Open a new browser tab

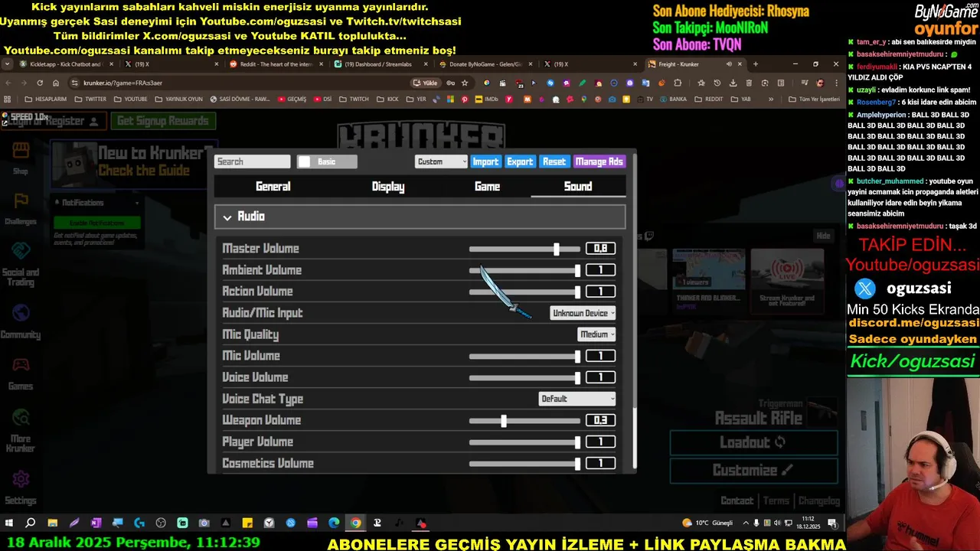[x=756, y=64]
